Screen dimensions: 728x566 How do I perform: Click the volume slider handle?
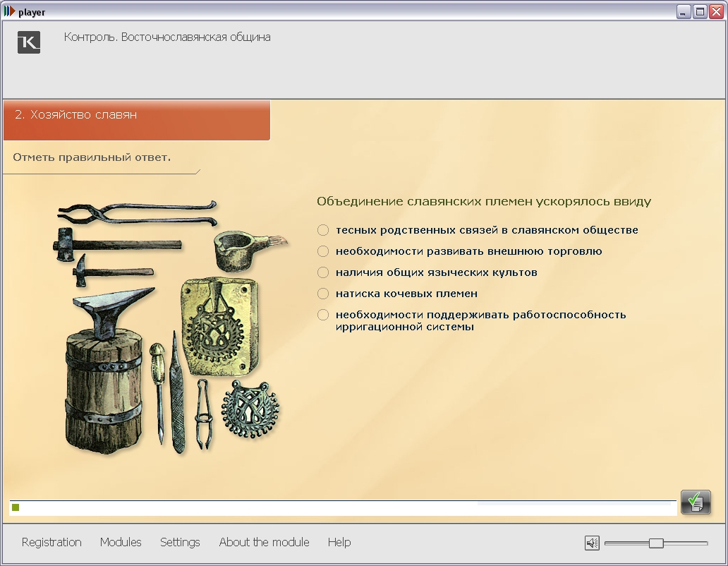pos(656,543)
